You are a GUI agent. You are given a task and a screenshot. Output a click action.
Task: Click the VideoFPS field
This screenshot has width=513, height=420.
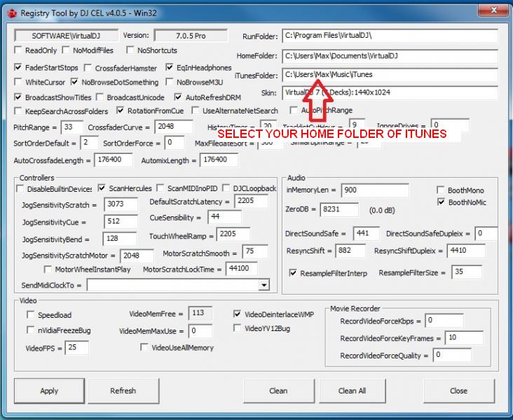[x=77, y=348]
